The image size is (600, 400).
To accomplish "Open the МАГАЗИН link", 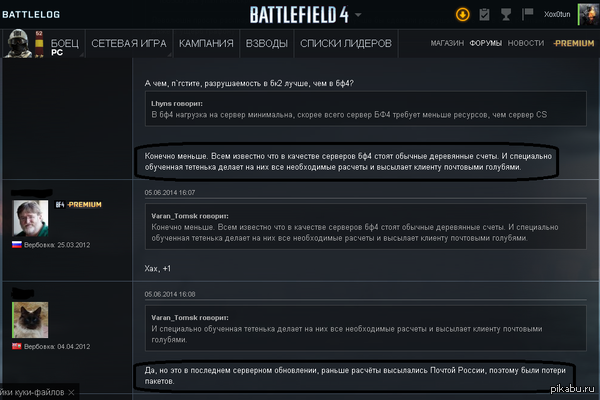I will click(446, 44).
